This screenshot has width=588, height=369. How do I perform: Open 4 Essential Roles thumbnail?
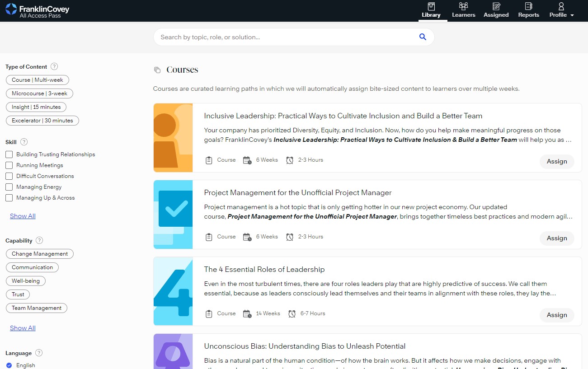point(173,291)
